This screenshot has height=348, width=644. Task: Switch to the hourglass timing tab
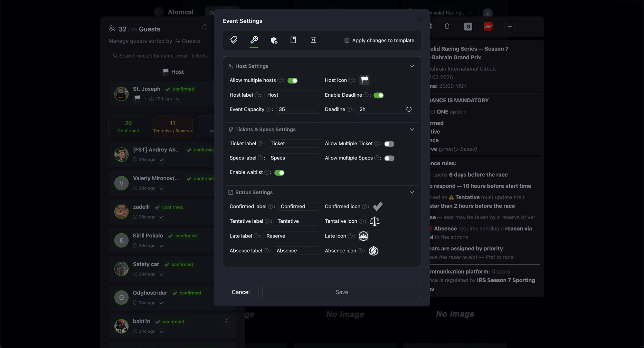coord(313,40)
